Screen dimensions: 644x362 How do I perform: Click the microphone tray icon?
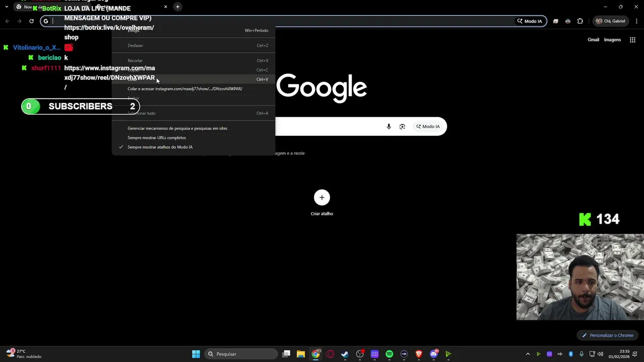point(582,354)
